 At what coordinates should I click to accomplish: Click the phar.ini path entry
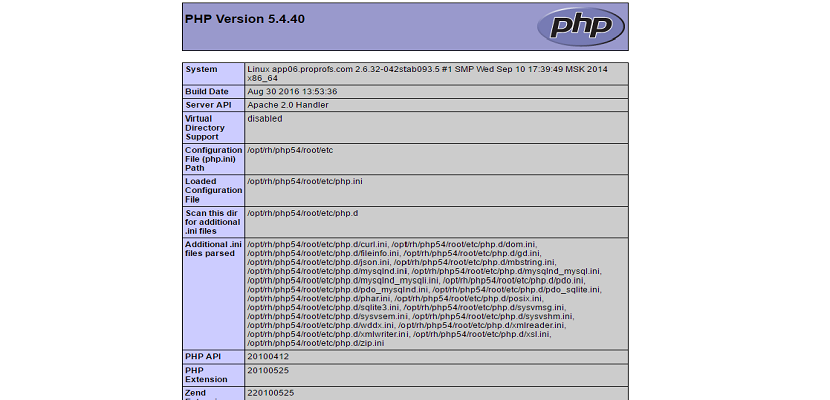point(318,298)
